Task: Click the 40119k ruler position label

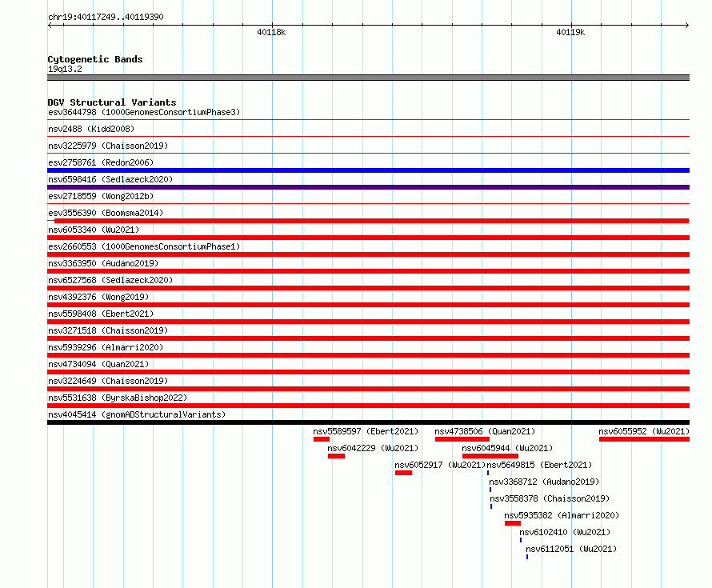Action: tap(570, 32)
